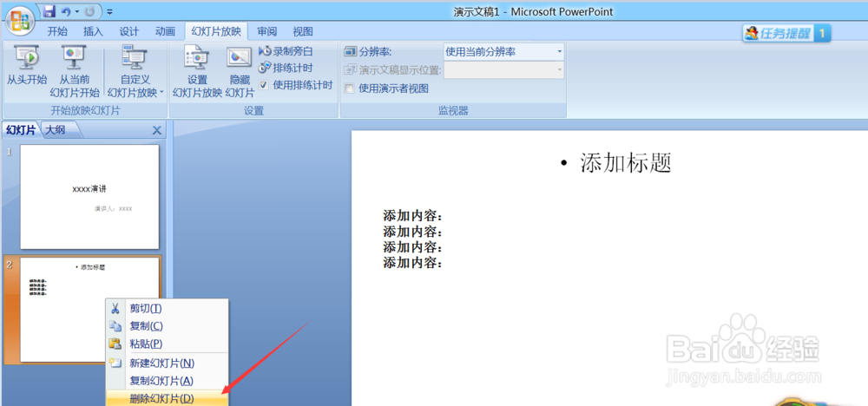The height and width of the screenshot is (406, 868).
Task: Click the 任务提醒 notification button
Action: [x=786, y=34]
